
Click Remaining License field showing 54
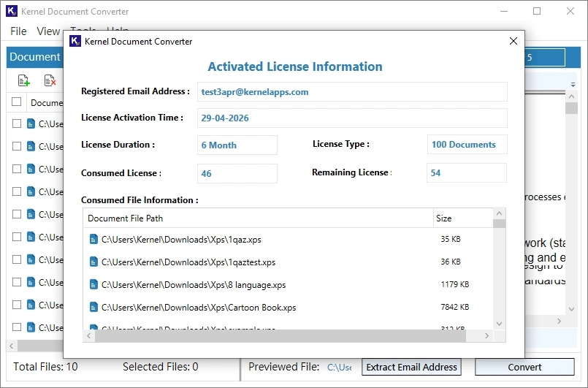[x=467, y=172]
